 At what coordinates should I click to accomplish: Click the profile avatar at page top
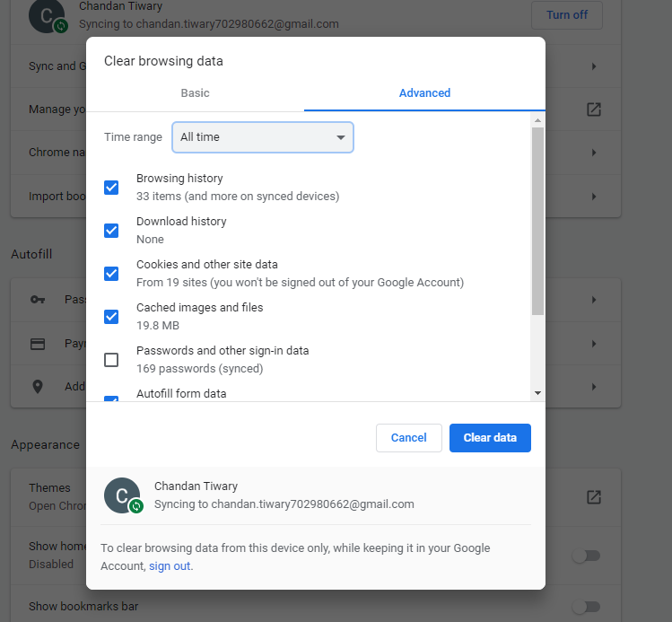[x=47, y=15]
